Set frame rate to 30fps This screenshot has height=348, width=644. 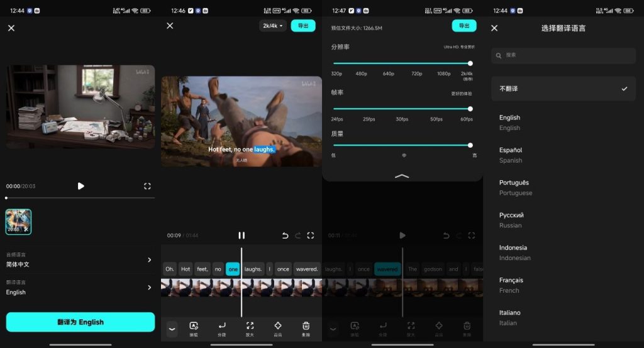(x=402, y=119)
